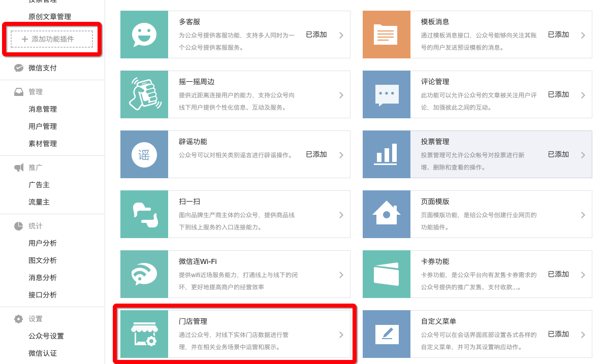Select the 门店管理 storefront icon
This screenshot has height=364, width=604.
(x=144, y=334)
